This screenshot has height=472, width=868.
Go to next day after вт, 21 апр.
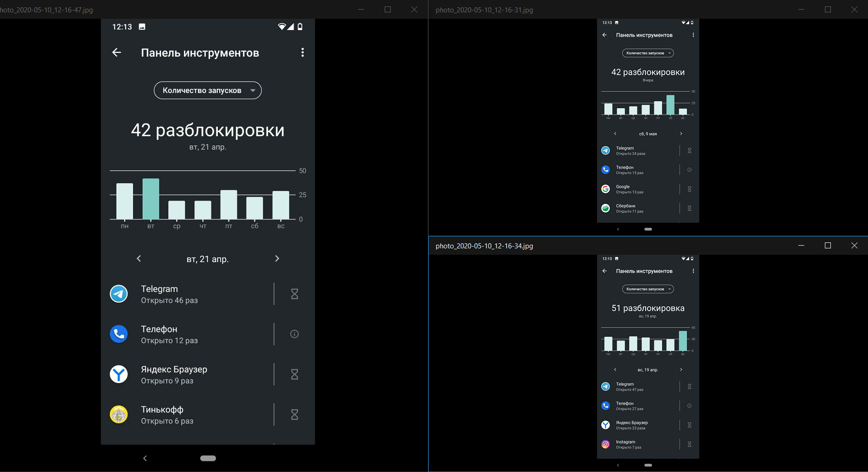coord(277,259)
